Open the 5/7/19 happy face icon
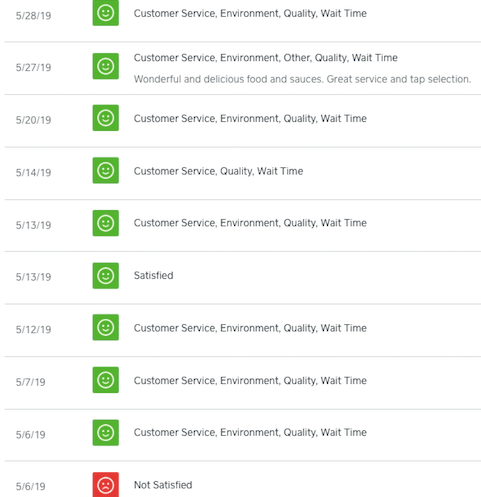481x497 pixels. click(x=105, y=380)
